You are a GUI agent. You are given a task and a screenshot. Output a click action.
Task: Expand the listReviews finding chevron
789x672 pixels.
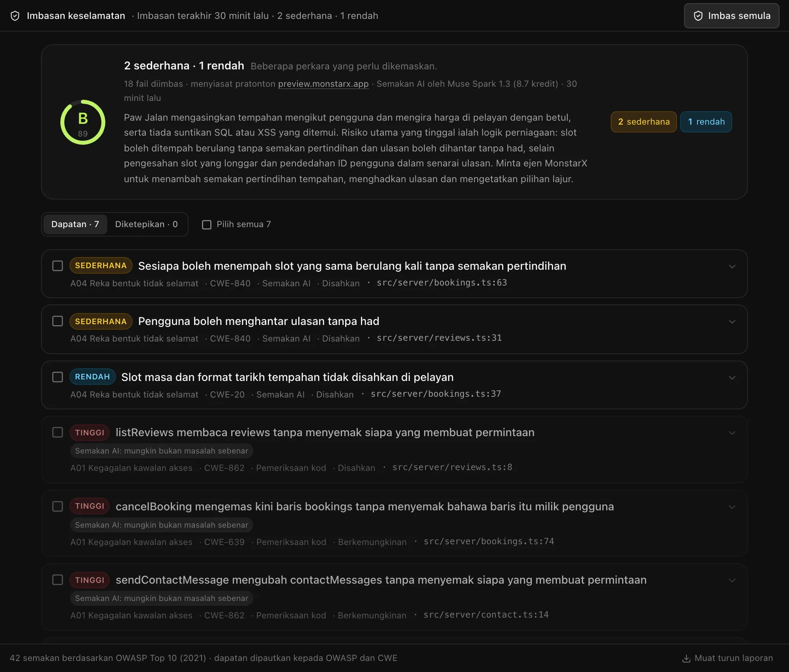pos(732,433)
